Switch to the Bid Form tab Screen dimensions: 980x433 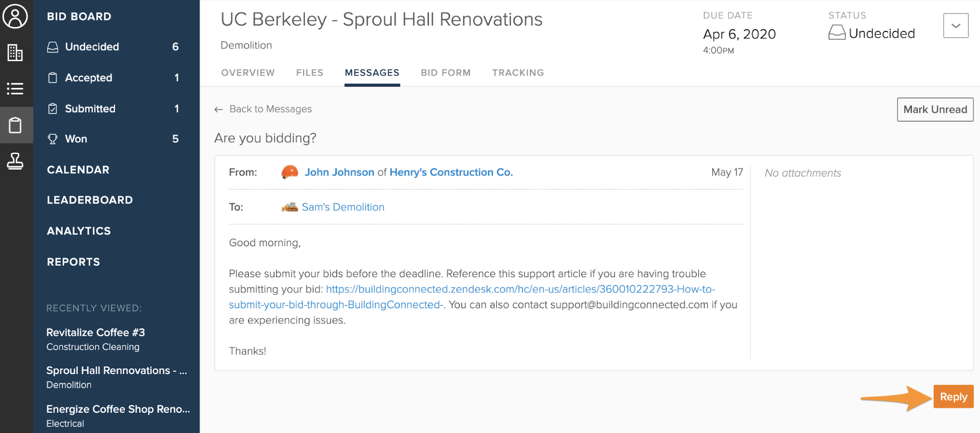pos(445,73)
